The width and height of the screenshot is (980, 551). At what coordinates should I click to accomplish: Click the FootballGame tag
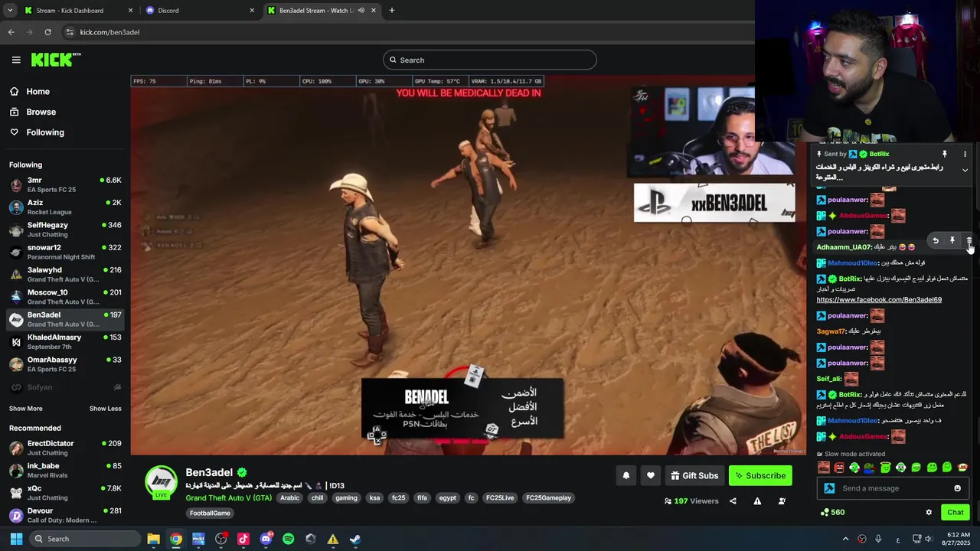(x=210, y=514)
